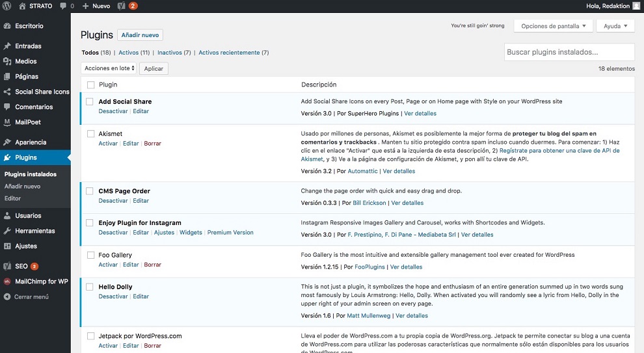This screenshot has width=644, height=353.
Task: Open the WordPress logo menu
Action: pos(7,6)
